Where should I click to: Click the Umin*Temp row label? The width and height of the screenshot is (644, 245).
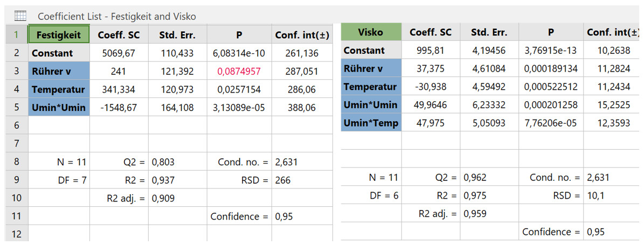point(371,123)
